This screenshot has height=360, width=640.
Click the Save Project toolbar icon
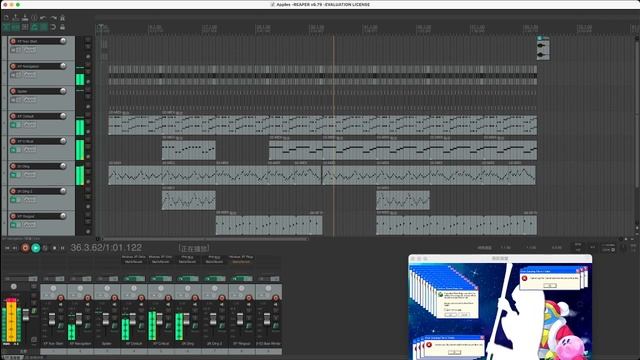[25, 18]
